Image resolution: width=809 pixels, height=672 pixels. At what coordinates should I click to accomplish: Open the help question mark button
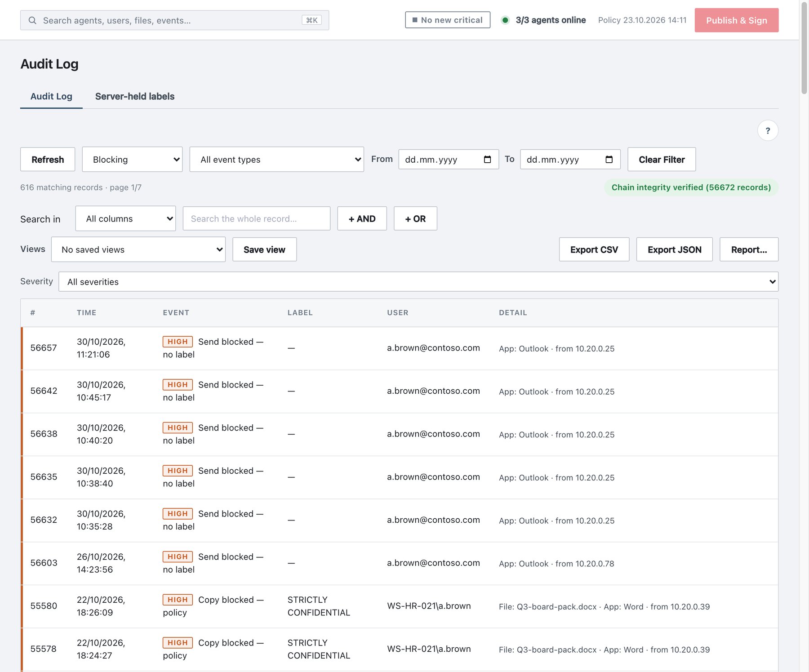click(768, 130)
